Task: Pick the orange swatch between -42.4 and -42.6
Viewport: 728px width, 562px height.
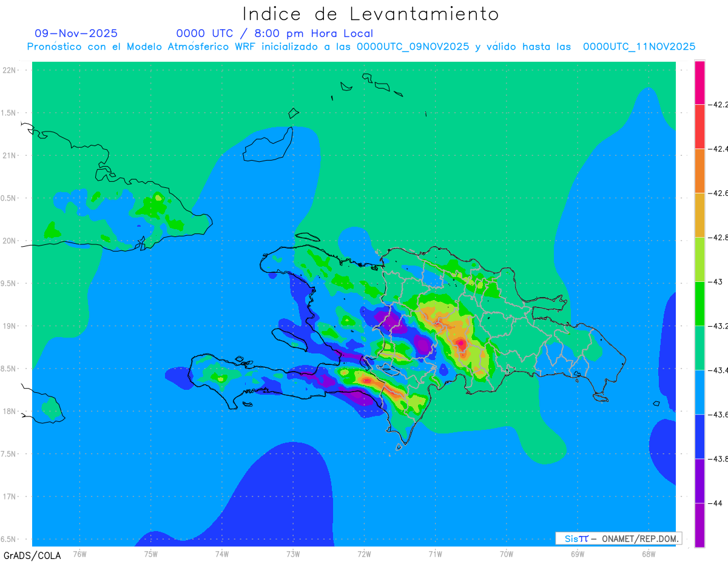Action: (699, 171)
